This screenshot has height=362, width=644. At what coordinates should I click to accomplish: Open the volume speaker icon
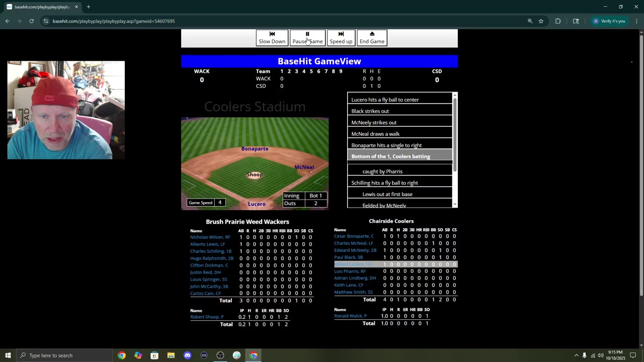[x=601, y=355]
